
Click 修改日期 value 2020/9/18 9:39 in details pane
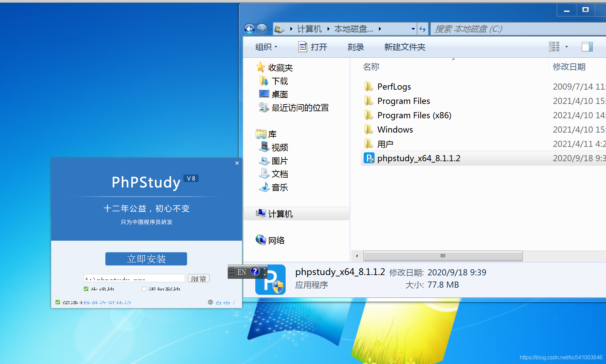457,272
